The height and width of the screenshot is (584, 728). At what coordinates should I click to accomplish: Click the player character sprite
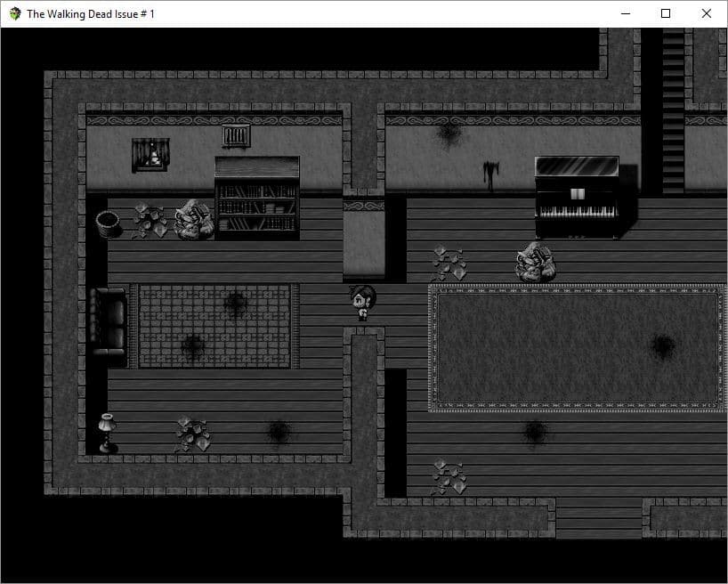(x=362, y=303)
